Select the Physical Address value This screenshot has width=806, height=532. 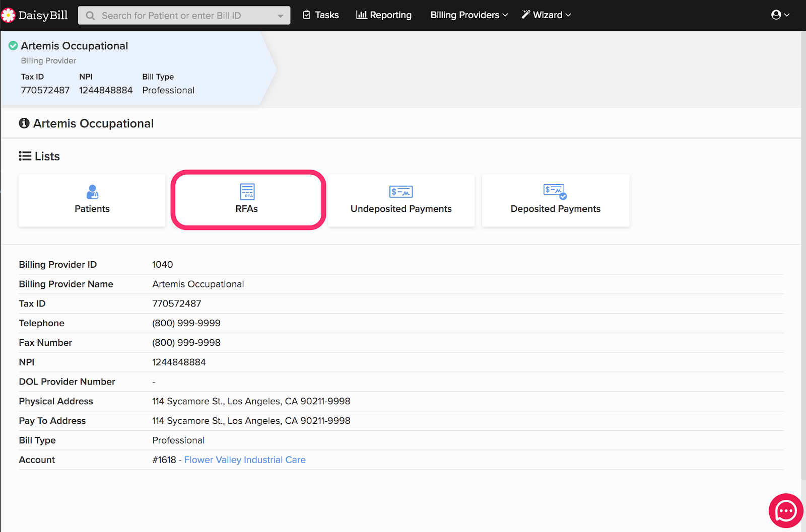(251, 401)
